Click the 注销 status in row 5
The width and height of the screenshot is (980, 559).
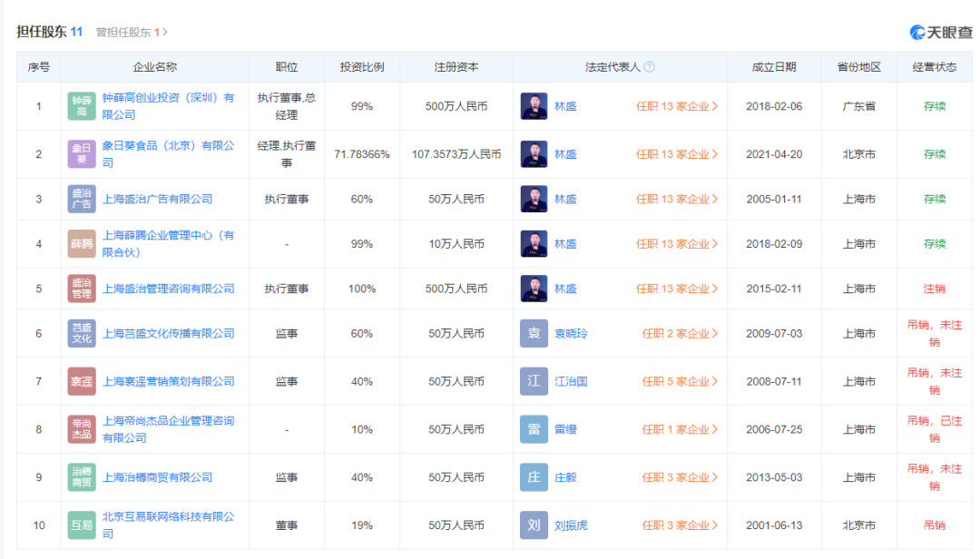coord(935,289)
